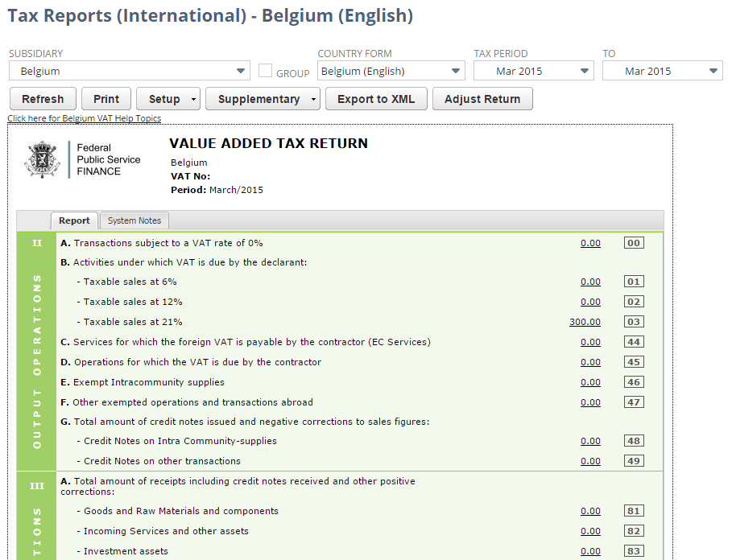The image size is (732, 560).
Task: Open the COUNTRY FORM dropdown
Action: (457, 71)
